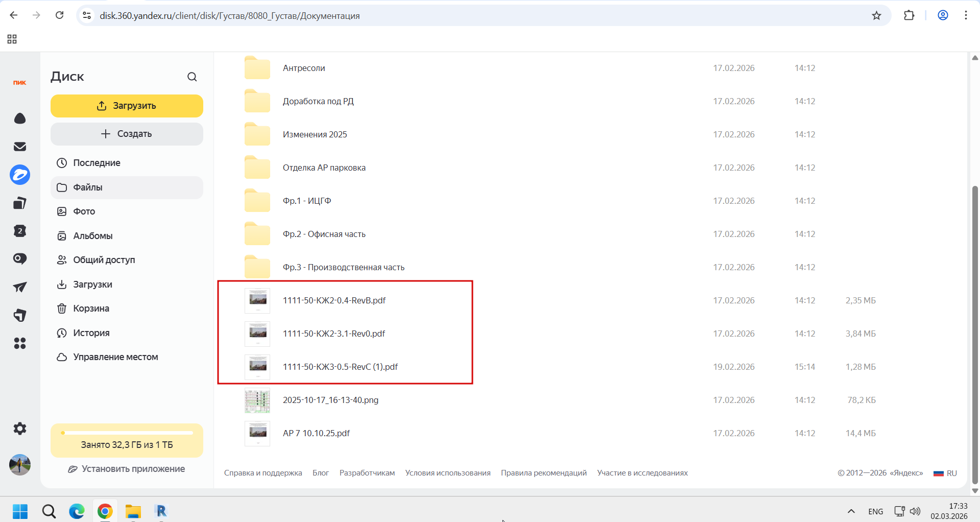This screenshot has width=980, height=522.
Task: Click the volume icon in the system tray
Action: [915, 511]
